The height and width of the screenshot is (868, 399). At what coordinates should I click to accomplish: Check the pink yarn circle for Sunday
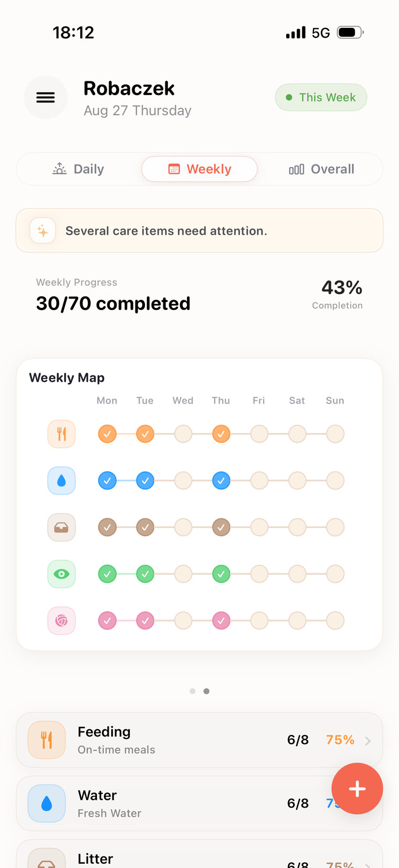click(x=335, y=621)
